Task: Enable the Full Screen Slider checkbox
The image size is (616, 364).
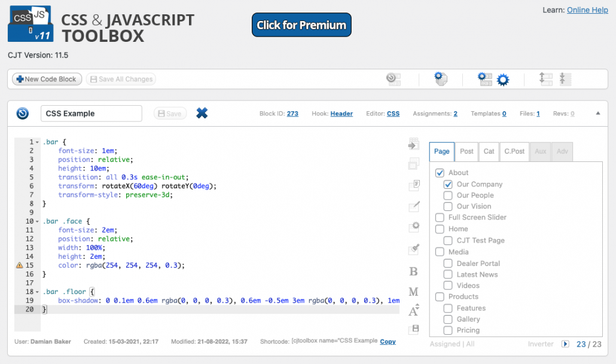Action: 440,217
